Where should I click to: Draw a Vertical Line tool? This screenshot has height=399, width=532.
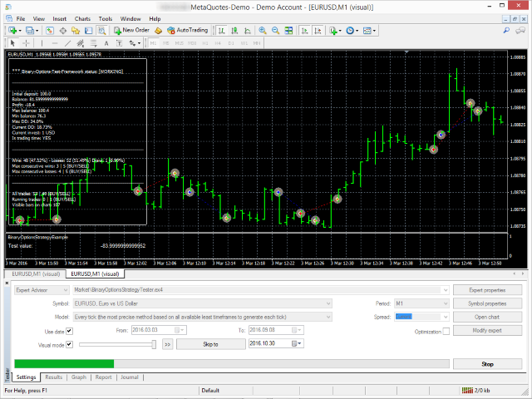[42, 43]
